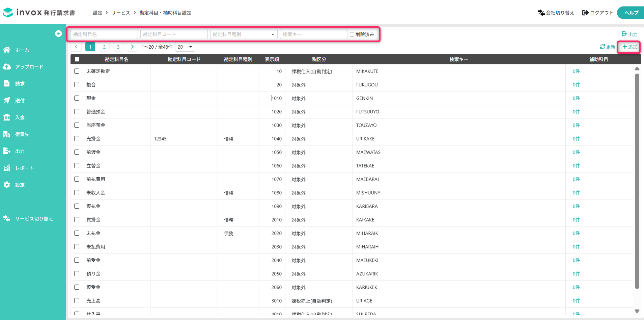
Task: Click vertical scrollbar thumb of table
Action: [x=637, y=181]
